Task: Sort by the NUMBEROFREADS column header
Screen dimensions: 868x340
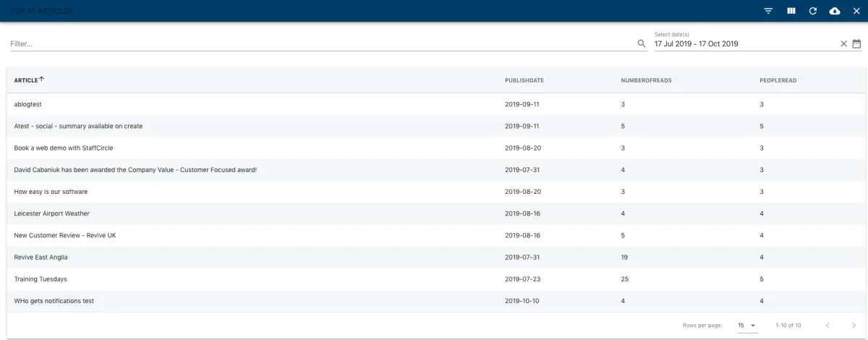Action: [x=647, y=80]
